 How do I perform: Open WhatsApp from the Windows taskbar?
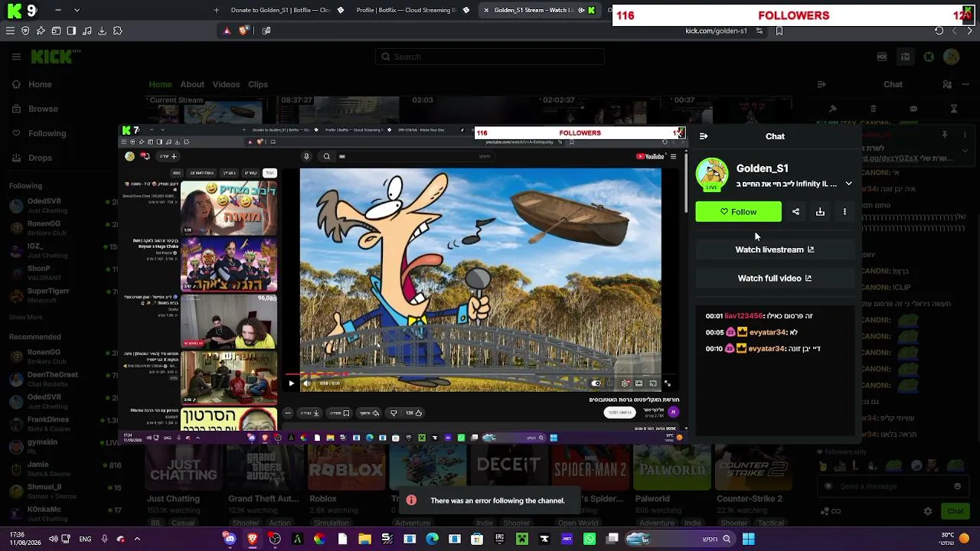pyautogui.click(x=589, y=539)
